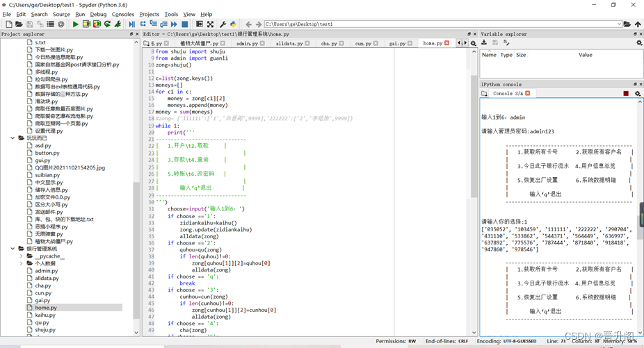Expand the 个人数据 folder
644x348 pixels.
point(21,263)
